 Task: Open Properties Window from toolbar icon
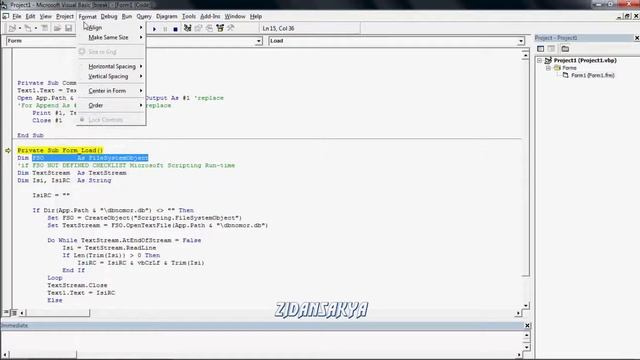tap(198, 28)
